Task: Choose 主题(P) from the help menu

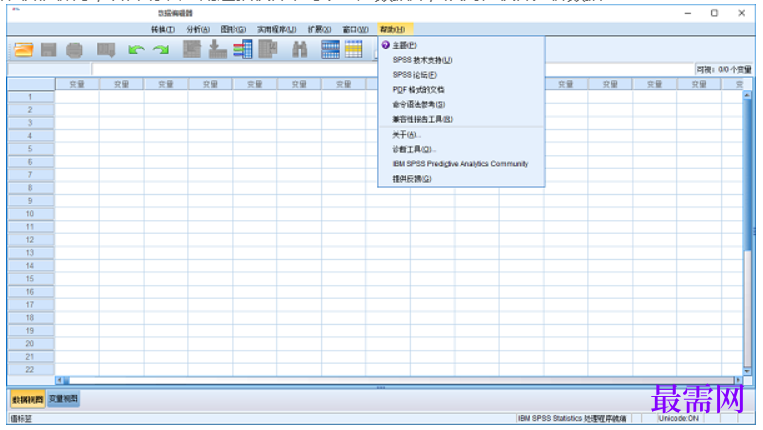Action: pos(461,45)
